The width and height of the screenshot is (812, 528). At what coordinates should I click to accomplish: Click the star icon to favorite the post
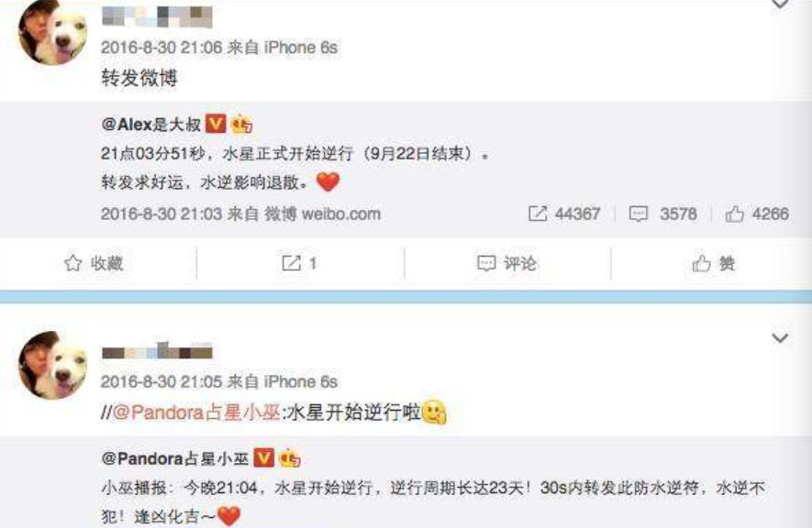pos(73,263)
